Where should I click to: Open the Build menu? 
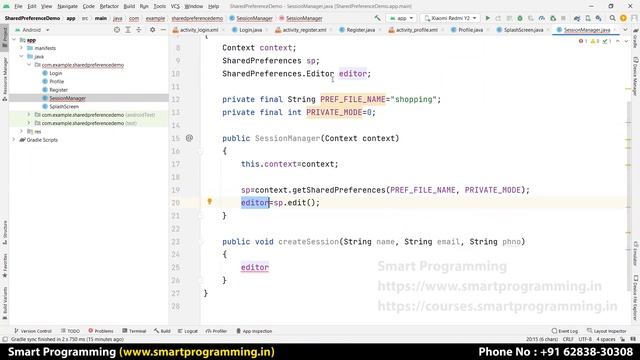129,6
